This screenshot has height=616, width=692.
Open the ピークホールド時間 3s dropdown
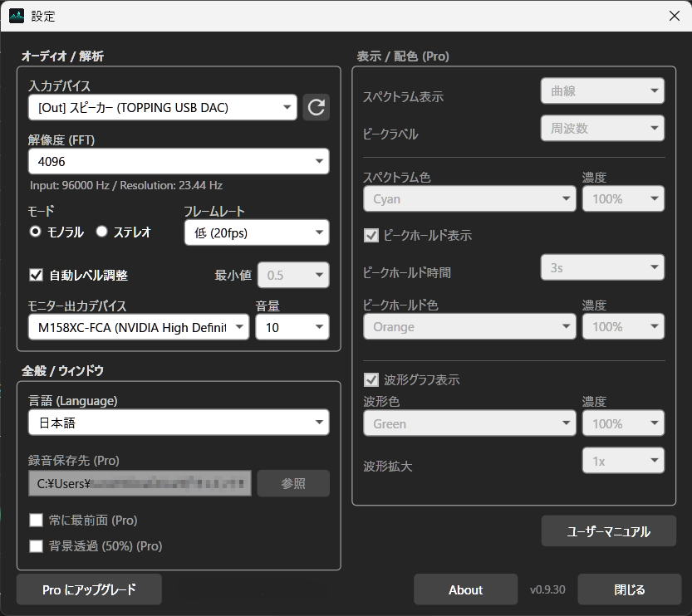pyautogui.click(x=602, y=267)
